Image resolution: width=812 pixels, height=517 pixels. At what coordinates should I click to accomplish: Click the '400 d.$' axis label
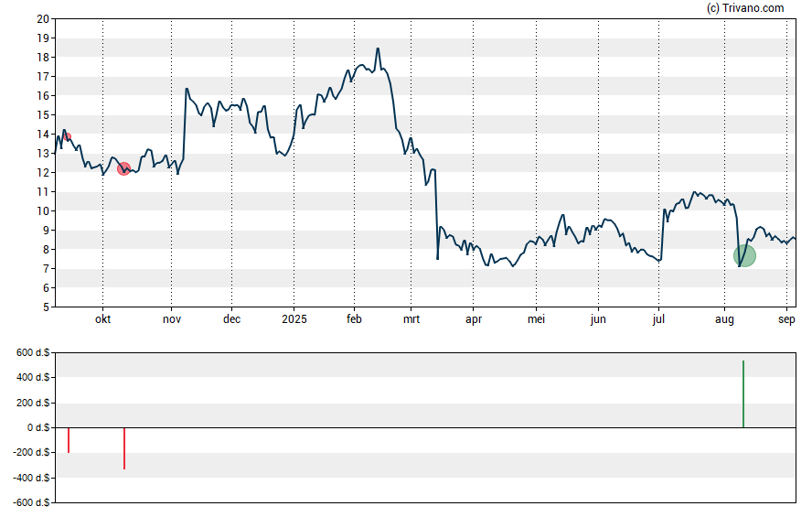click(x=33, y=378)
